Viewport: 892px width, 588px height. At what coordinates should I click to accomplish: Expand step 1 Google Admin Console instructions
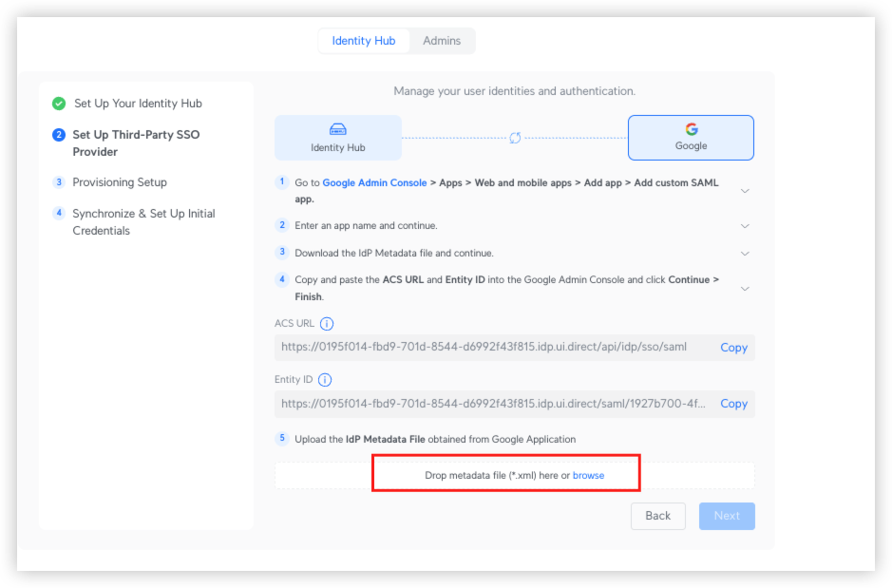(745, 191)
